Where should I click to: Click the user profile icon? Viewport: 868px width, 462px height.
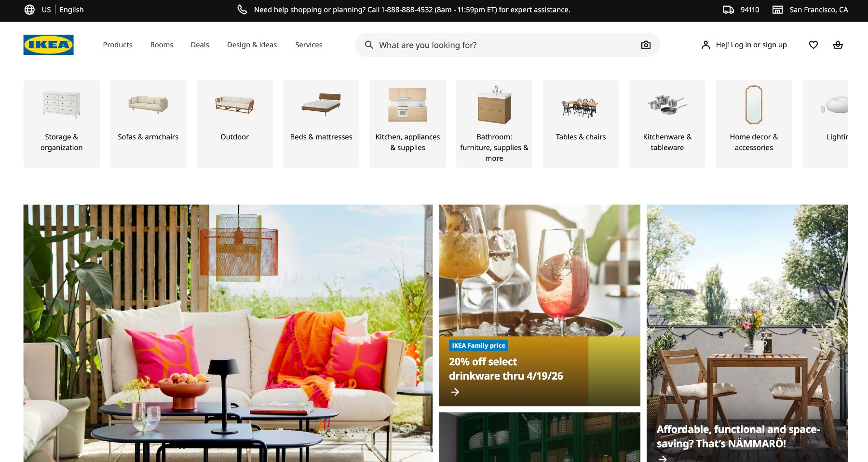pyautogui.click(x=705, y=45)
